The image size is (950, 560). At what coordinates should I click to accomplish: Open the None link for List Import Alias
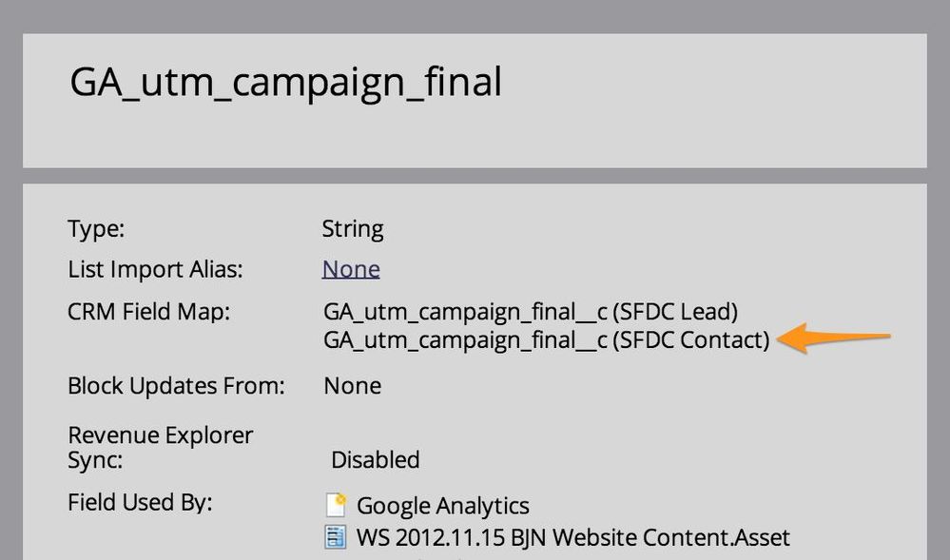[x=351, y=268]
